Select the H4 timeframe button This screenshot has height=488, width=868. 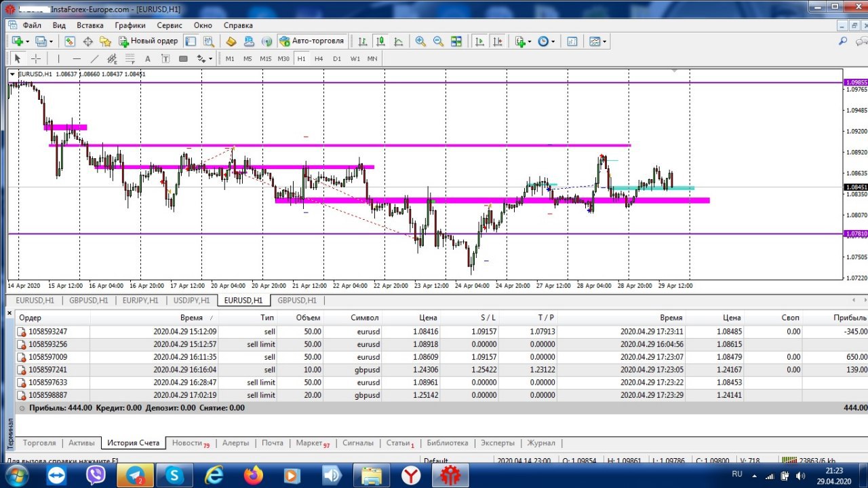(x=319, y=58)
